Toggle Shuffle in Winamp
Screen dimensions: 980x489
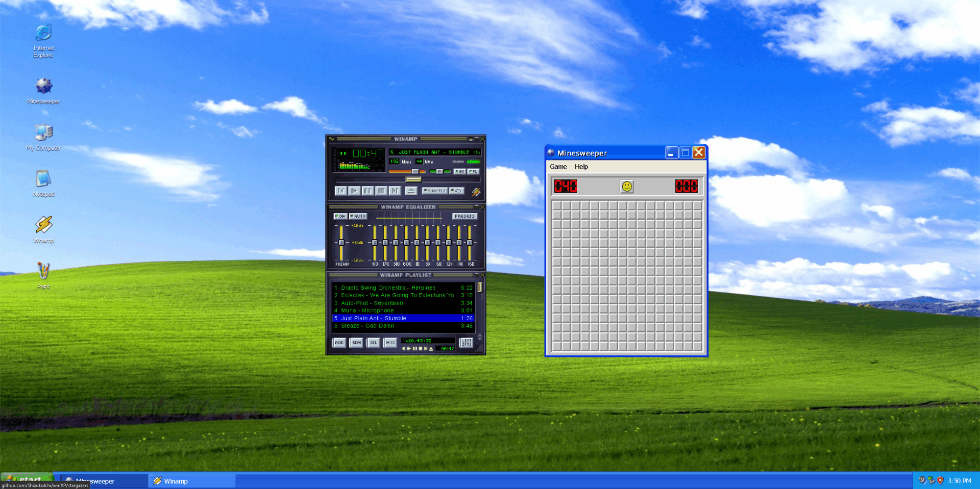tap(435, 191)
